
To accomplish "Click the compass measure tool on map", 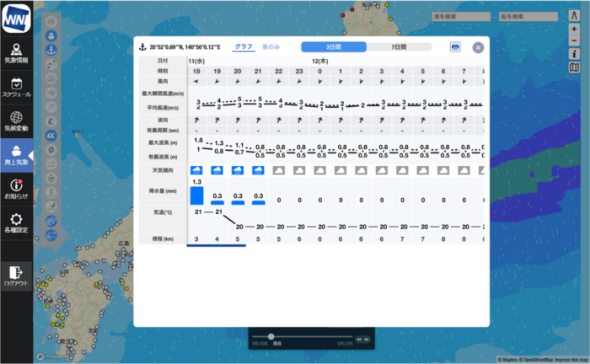I will pyautogui.click(x=574, y=16).
